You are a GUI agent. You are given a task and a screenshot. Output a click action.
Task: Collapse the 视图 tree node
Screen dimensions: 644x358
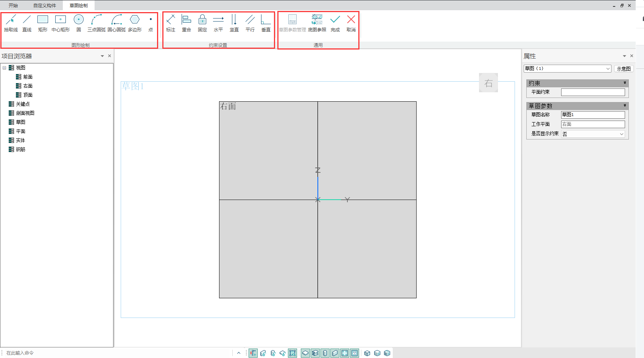(4, 68)
